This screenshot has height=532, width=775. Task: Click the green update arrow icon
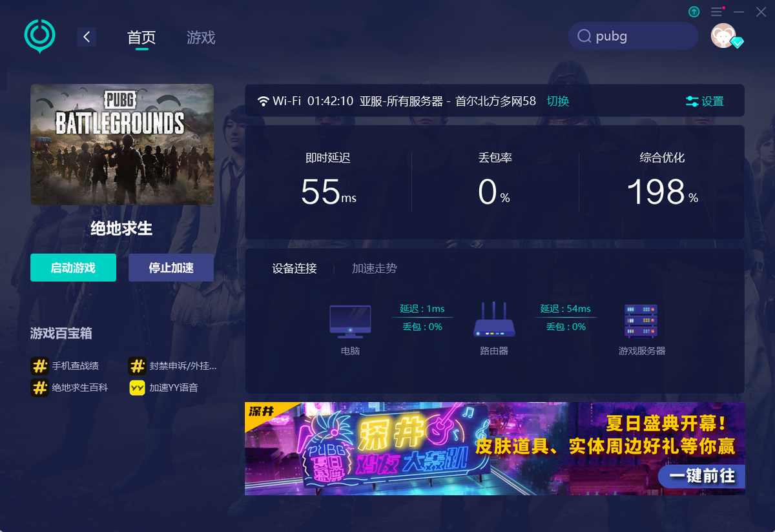click(x=694, y=12)
